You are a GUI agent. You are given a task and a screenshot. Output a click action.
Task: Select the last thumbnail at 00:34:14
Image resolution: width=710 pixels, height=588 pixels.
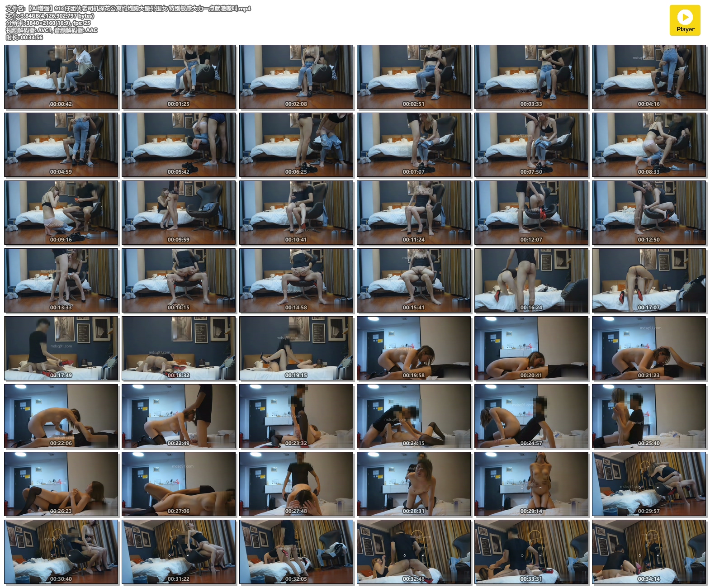(649, 552)
